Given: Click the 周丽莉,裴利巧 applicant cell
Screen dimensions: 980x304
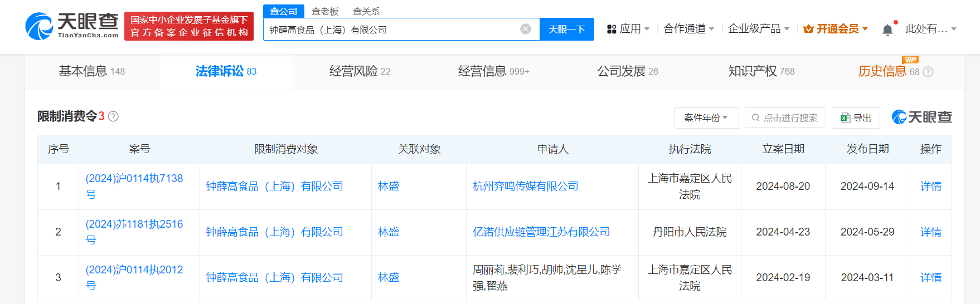Looking at the screenshot, I should [552, 278].
